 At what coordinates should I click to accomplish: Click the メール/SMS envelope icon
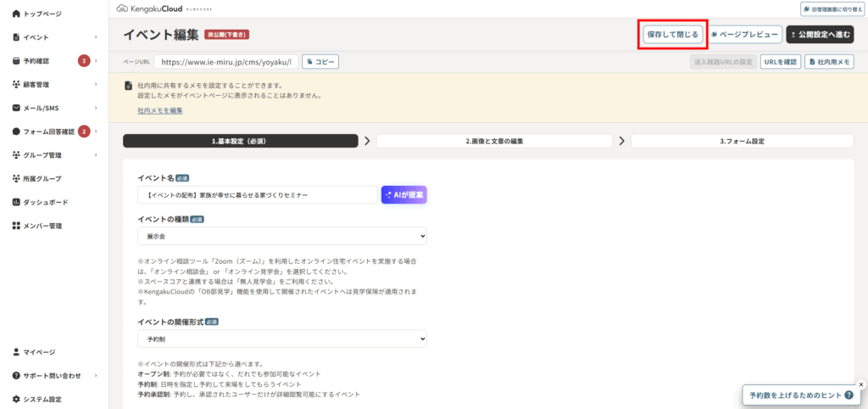[16, 108]
